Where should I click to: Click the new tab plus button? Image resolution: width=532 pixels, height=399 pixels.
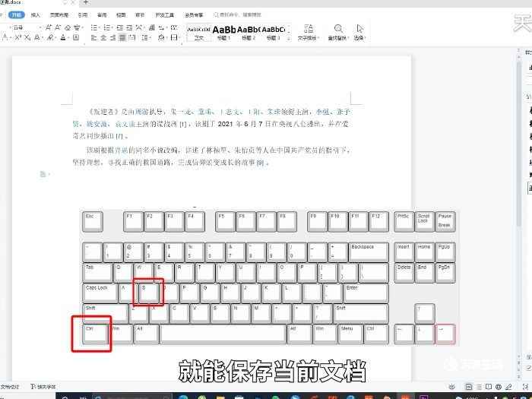click(x=85, y=2)
